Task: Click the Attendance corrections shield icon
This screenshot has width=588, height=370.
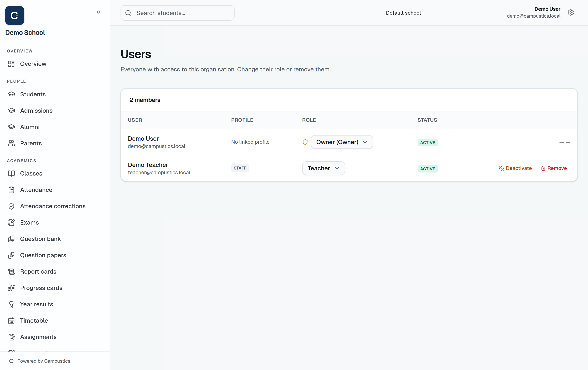Action: click(11, 206)
